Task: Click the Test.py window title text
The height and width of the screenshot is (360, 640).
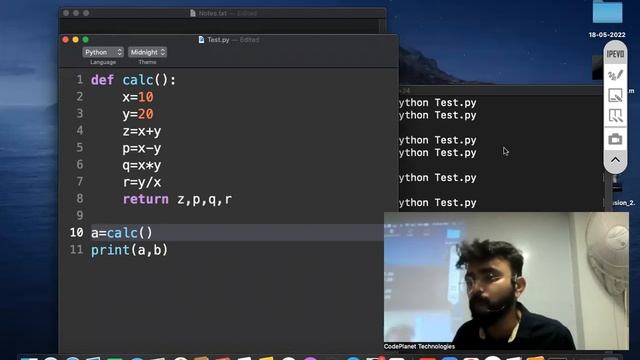Action: tap(218, 40)
